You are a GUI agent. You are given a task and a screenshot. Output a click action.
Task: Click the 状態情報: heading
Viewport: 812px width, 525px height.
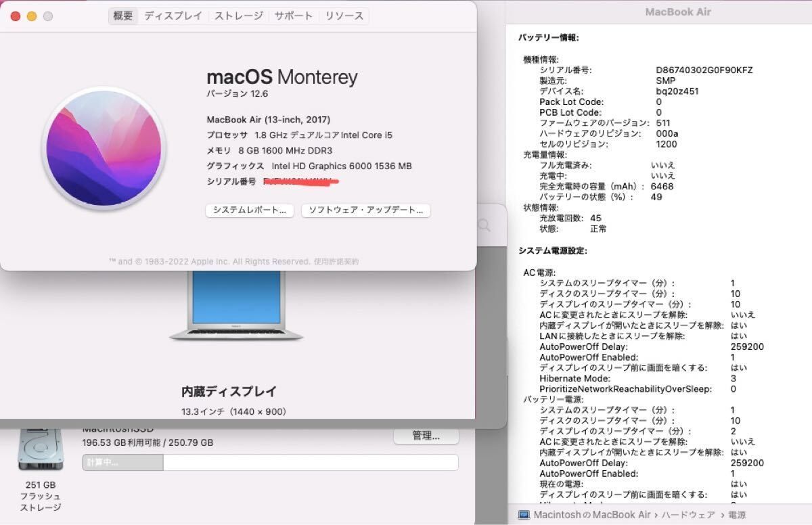[x=541, y=208]
